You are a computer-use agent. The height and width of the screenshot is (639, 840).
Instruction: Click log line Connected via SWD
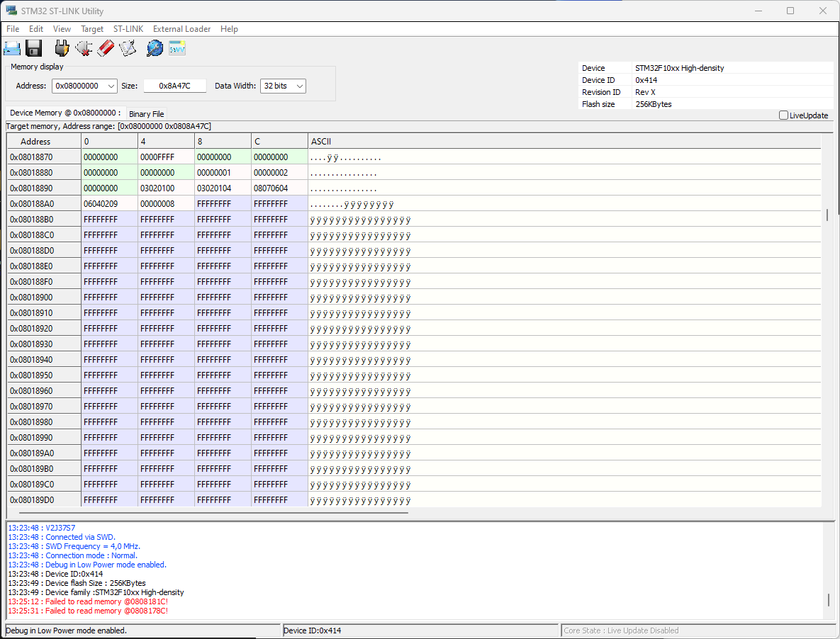tap(62, 537)
